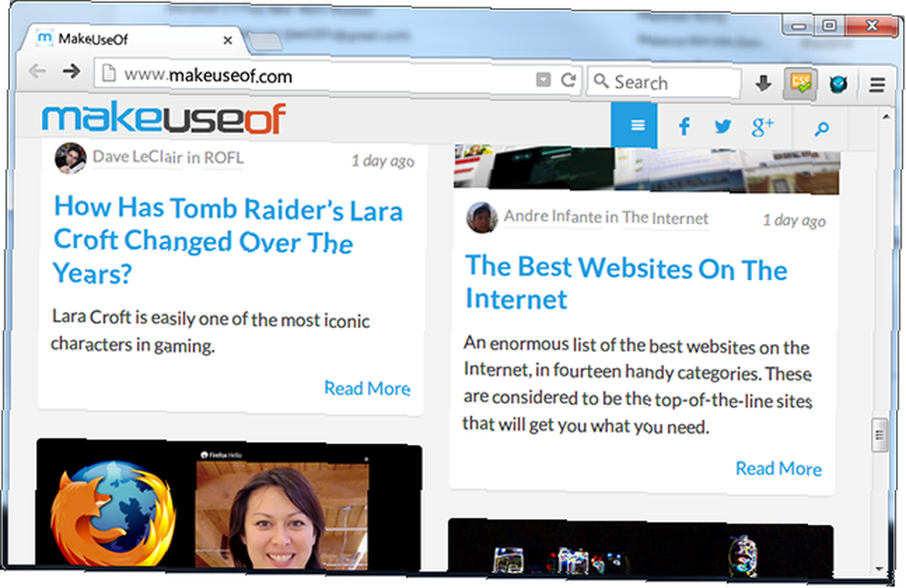Viewport: 906px width, 588px height.
Task: Click the site search magnifier icon
Action: [822, 129]
